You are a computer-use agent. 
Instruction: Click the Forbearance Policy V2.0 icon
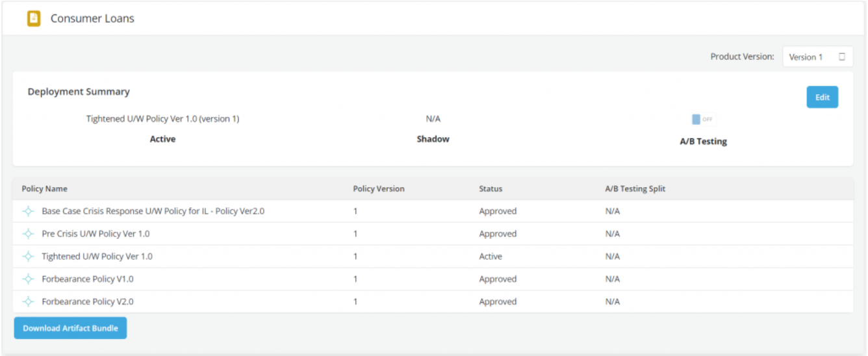[x=28, y=302]
